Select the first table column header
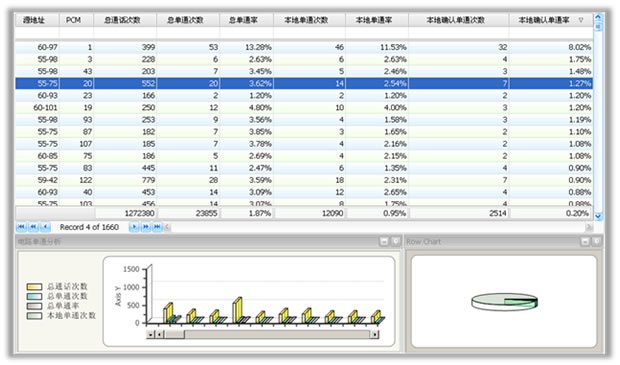Screen dimensions: 620x365 37,20
